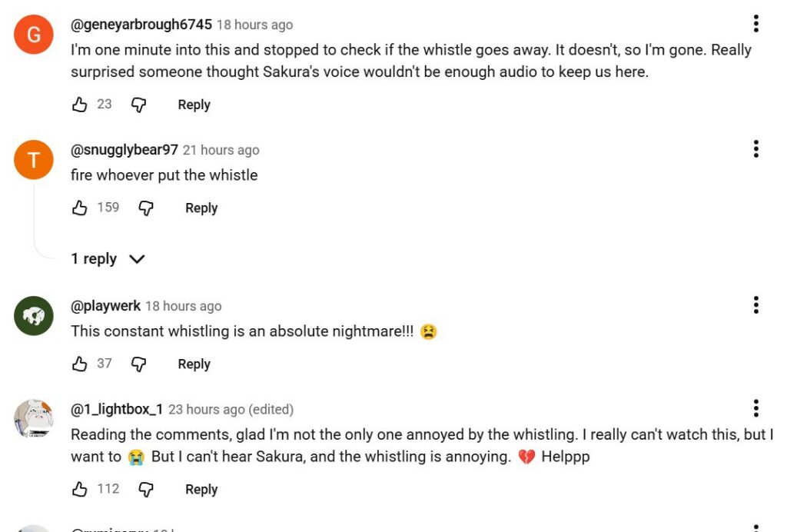Dislike the @snugglybear97 comment

point(146,208)
